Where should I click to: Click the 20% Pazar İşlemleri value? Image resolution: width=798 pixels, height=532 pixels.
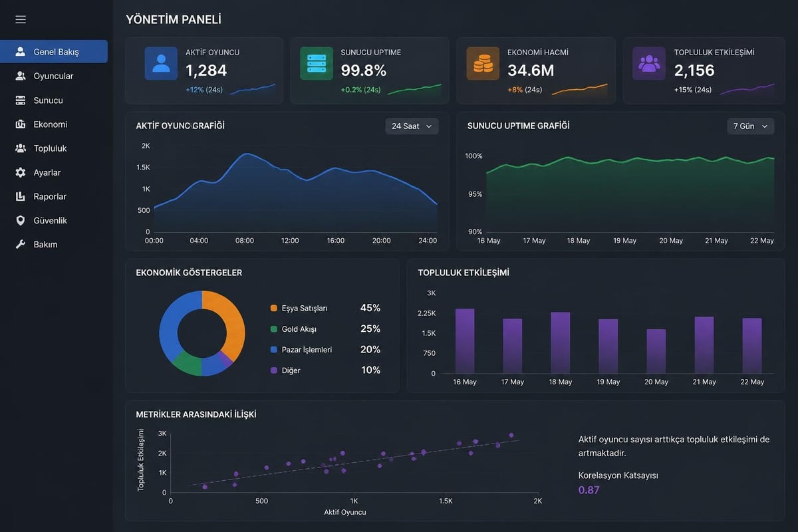370,349
